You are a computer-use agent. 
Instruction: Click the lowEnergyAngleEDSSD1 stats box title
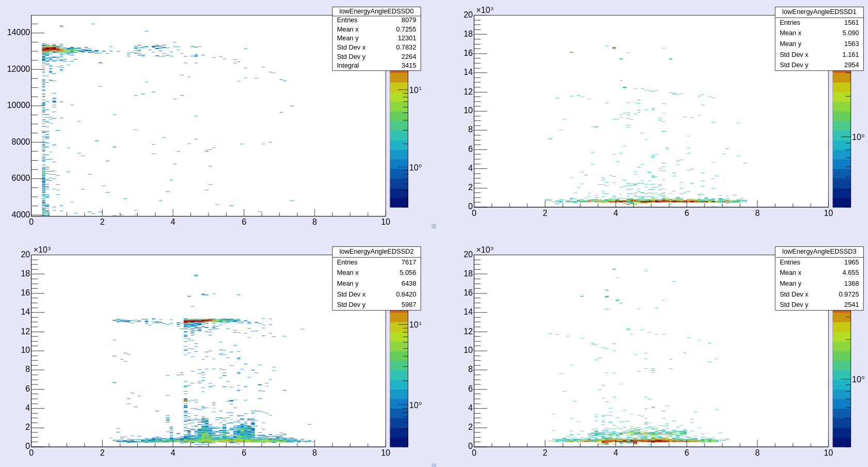point(819,11)
